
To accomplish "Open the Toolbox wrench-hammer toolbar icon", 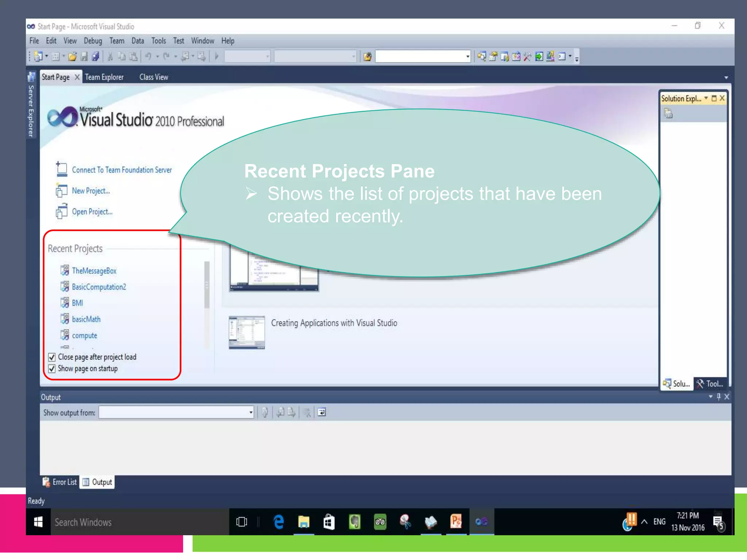I will click(527, 57).
